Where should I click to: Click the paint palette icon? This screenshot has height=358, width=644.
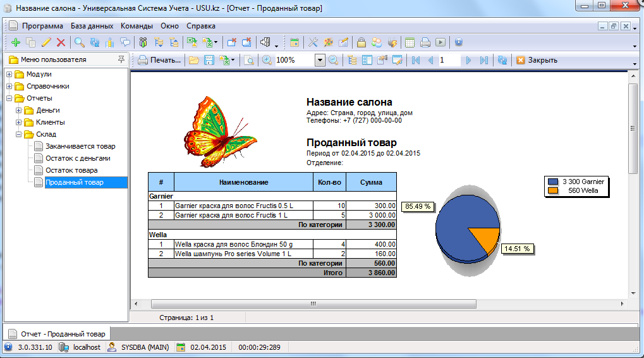pos(328,42)
